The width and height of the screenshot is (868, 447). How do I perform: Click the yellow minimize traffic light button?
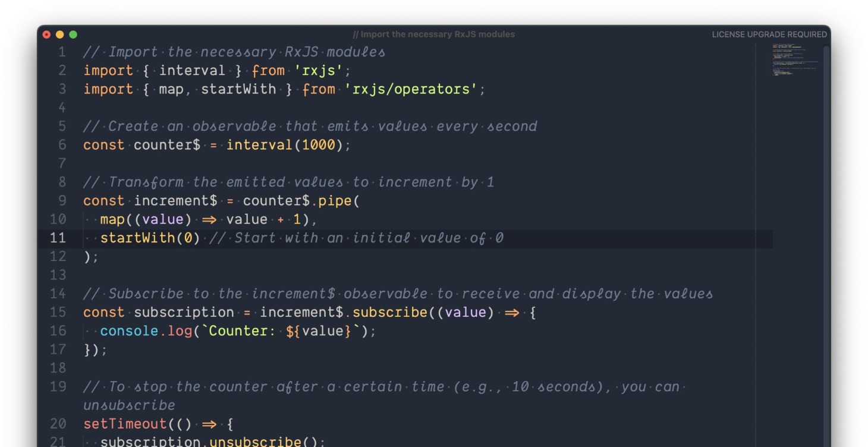coord(59,34)
